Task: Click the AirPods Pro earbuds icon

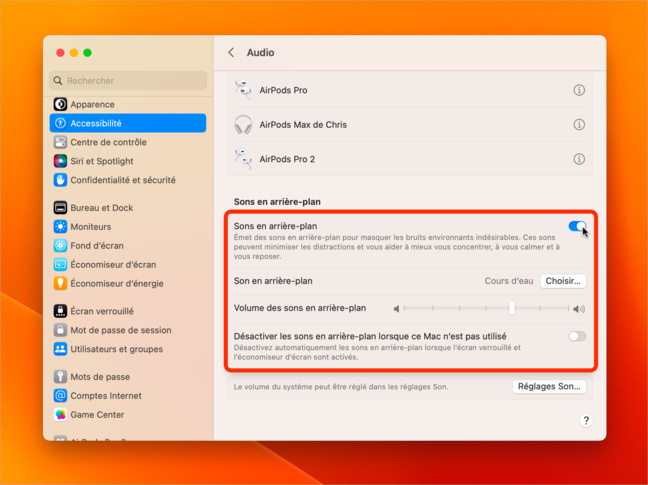Action: click(x=243, y=90)
